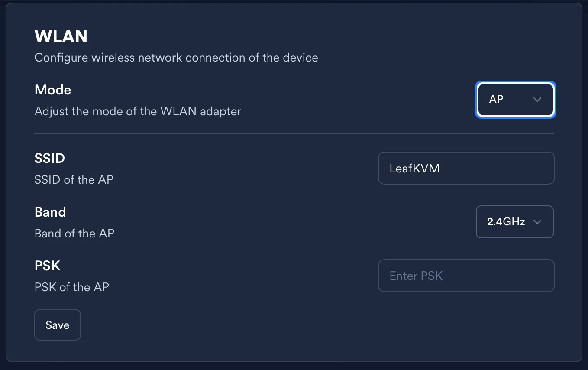Image resolution: width=588 pixels, height=370 pixels.
Task: Click the chevron arrow in Band selector
Action: click(537, 222)
